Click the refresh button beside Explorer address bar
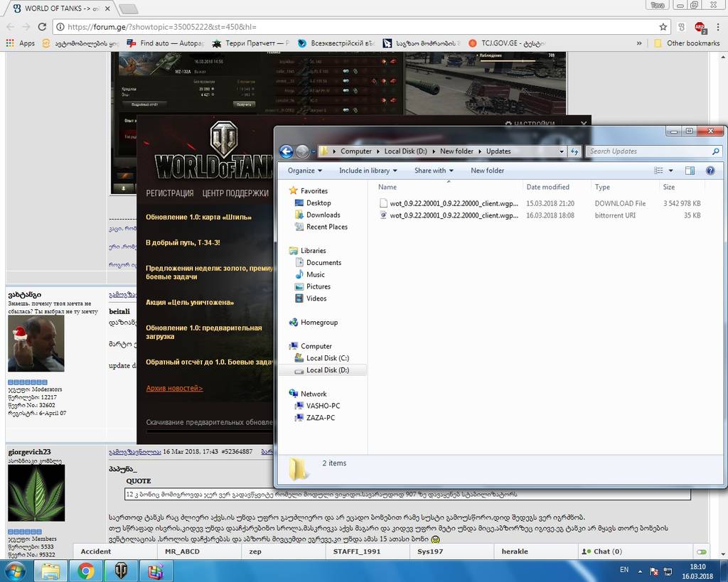Image resolution: width=728 pixels, height=582 pixels. click(574, 151)
